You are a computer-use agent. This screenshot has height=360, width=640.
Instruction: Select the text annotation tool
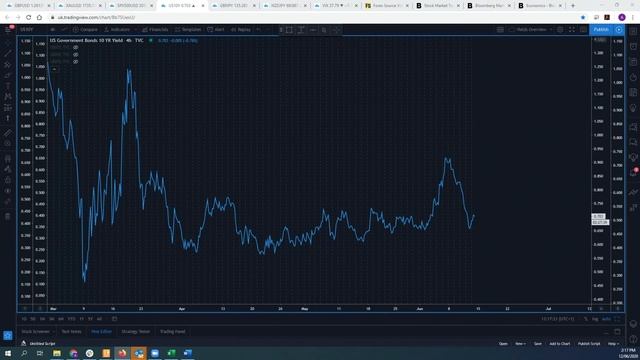(8, 86)
